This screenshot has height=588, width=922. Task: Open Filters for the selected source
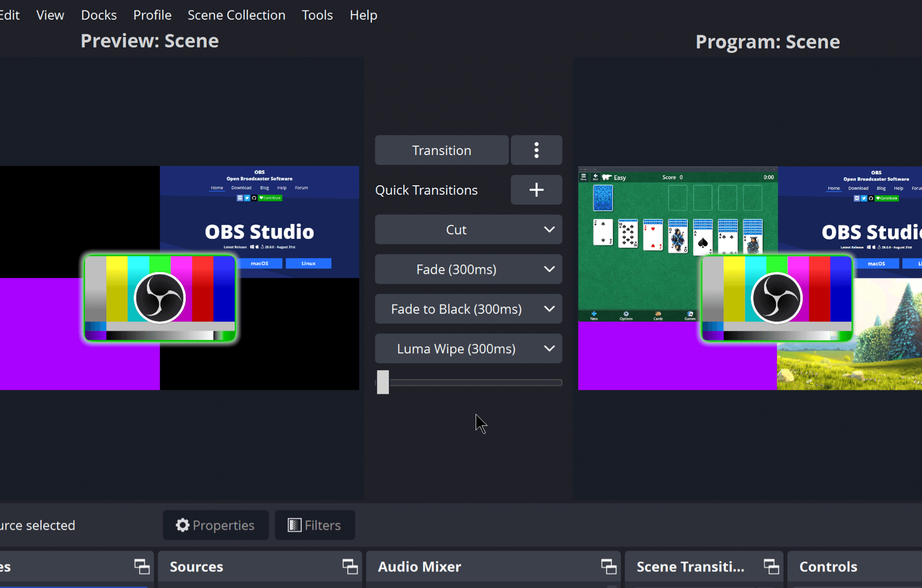pyautogui.click(x=314, y=525)
